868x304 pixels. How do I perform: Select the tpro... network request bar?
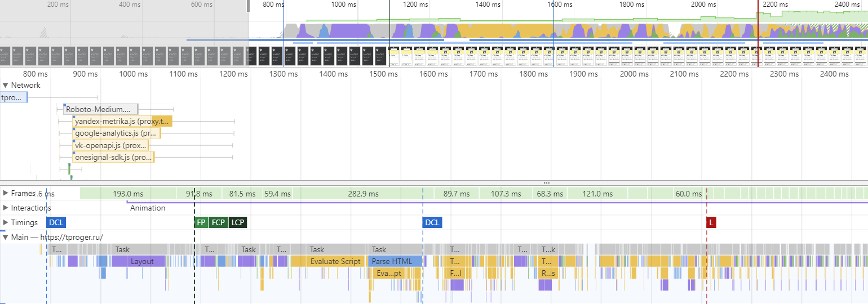14,97
